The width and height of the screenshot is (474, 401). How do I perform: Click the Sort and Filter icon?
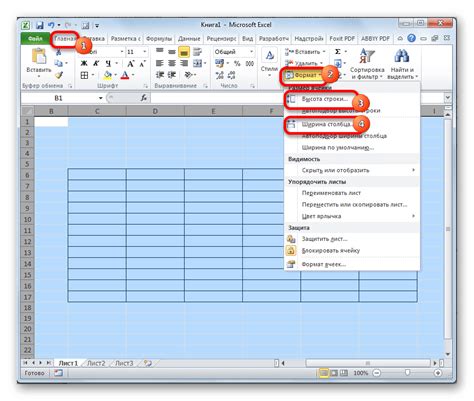(367, 56)
